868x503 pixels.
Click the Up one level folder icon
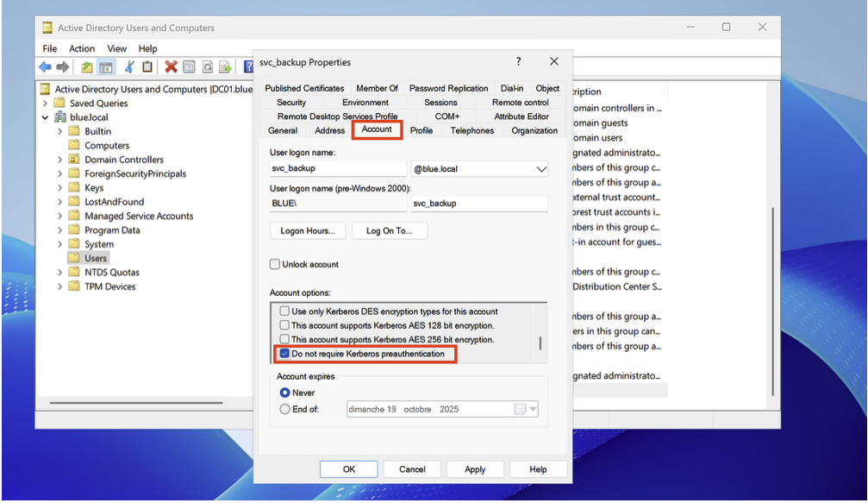(87, 67)
